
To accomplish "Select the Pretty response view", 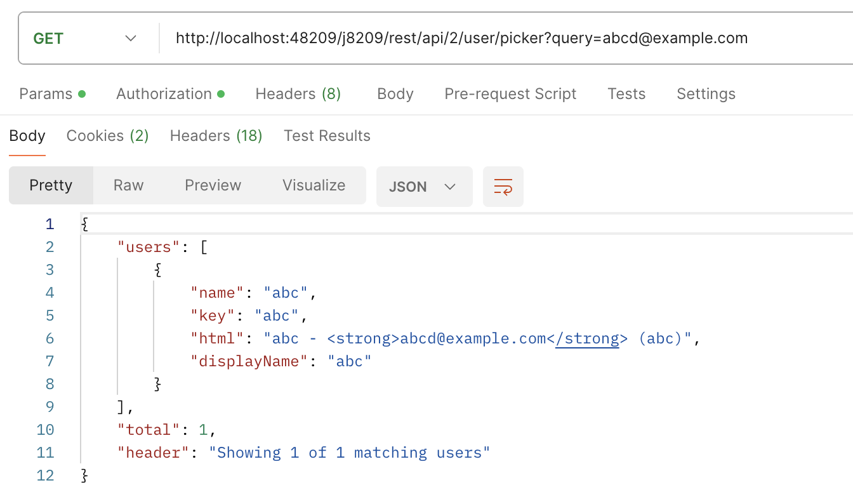I will pos(51,185).
